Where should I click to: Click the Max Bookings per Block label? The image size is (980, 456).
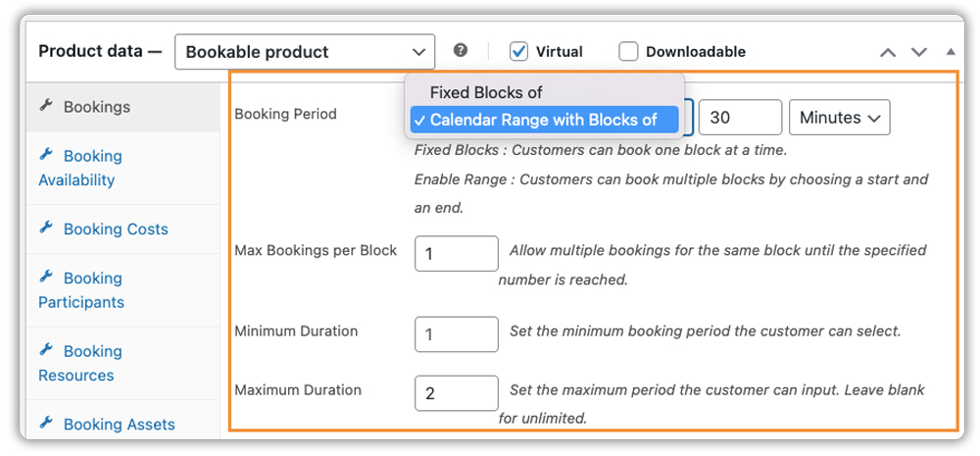[316, 250]
